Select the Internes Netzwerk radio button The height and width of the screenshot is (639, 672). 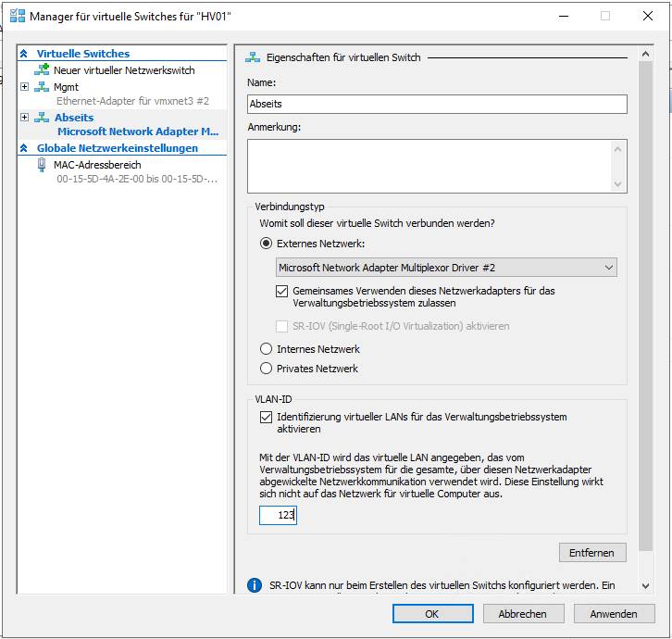pos(267,349)
